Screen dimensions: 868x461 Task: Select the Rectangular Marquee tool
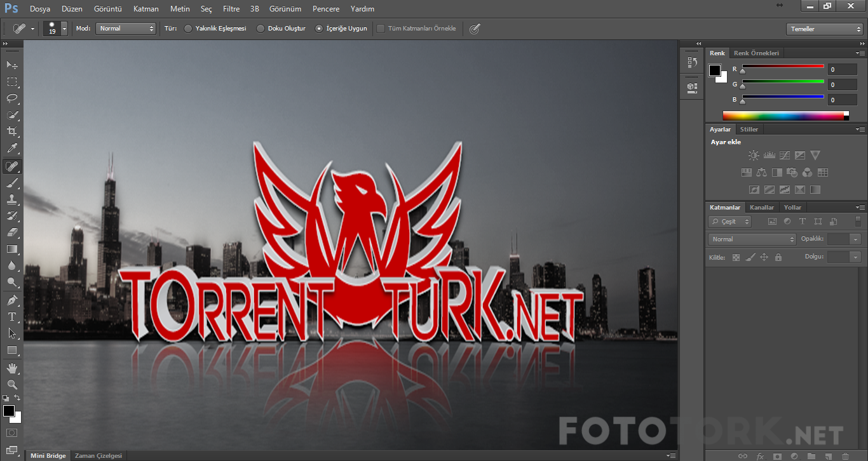pyautogui.click(x=12, y=81)
